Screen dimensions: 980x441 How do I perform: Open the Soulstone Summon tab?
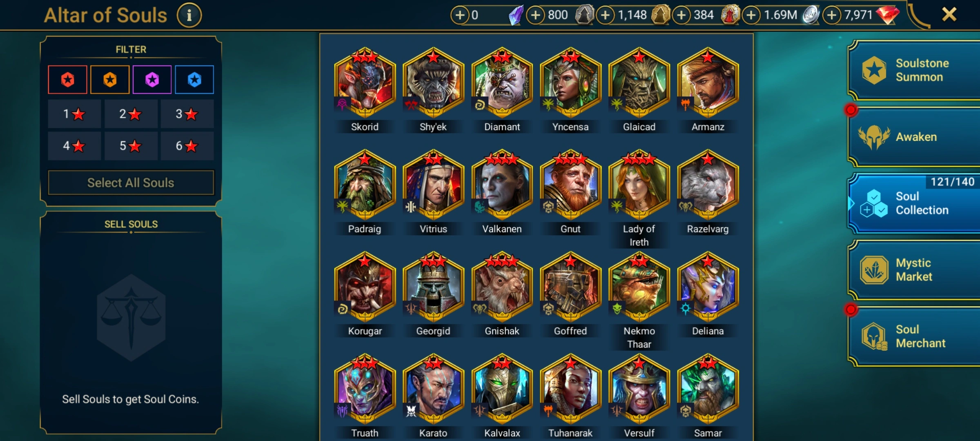(x=915, y=70)
